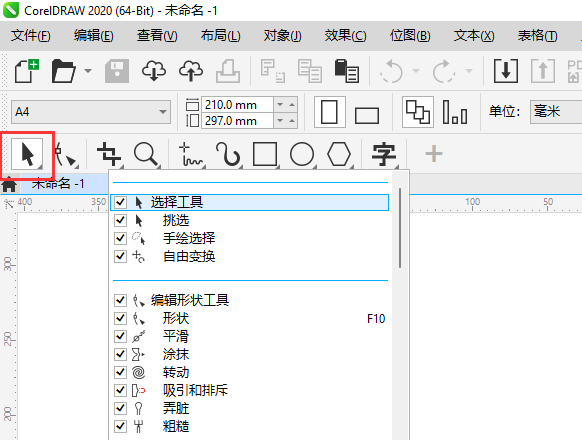Select the Pick arrow tool

point(27,154)
